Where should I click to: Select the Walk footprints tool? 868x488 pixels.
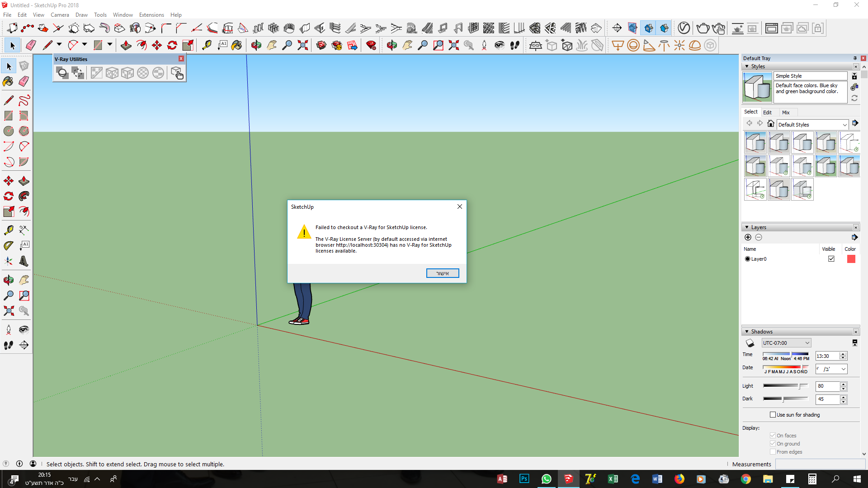[8, 345]
